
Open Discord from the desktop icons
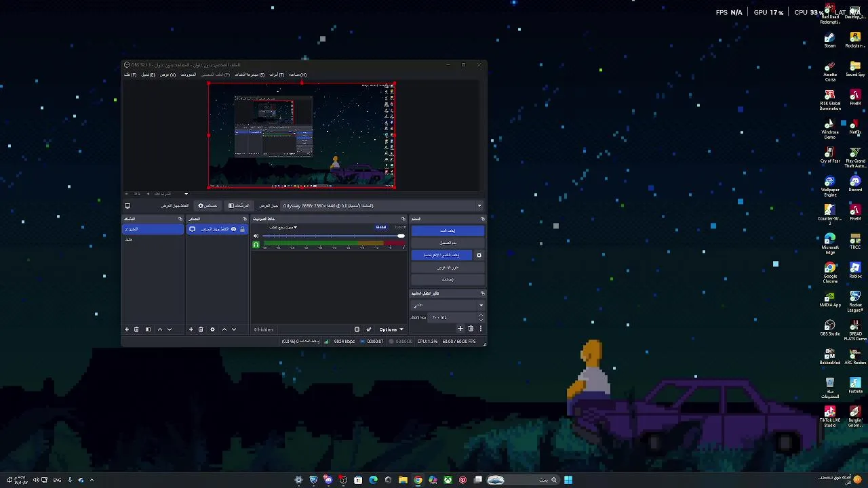855,184
